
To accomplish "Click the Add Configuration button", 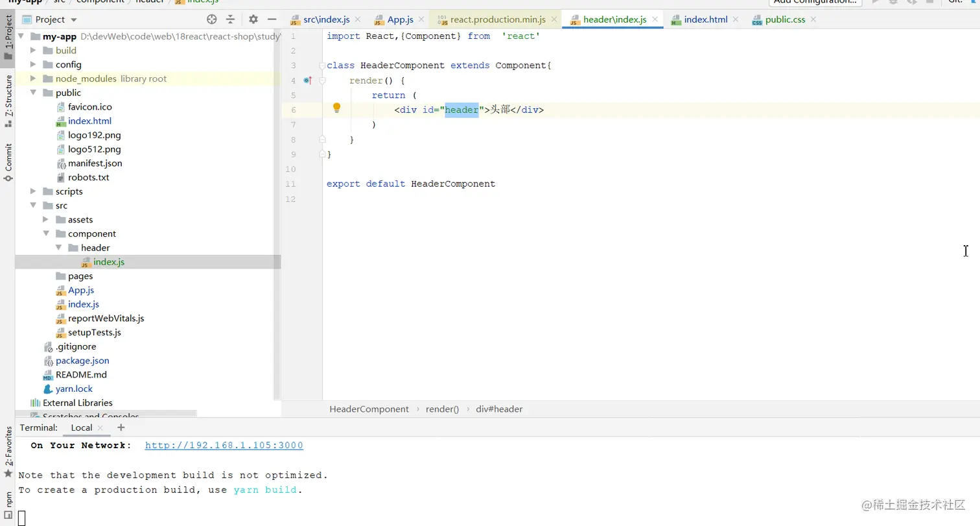I will pyautogui.click(x=815, y=2).
